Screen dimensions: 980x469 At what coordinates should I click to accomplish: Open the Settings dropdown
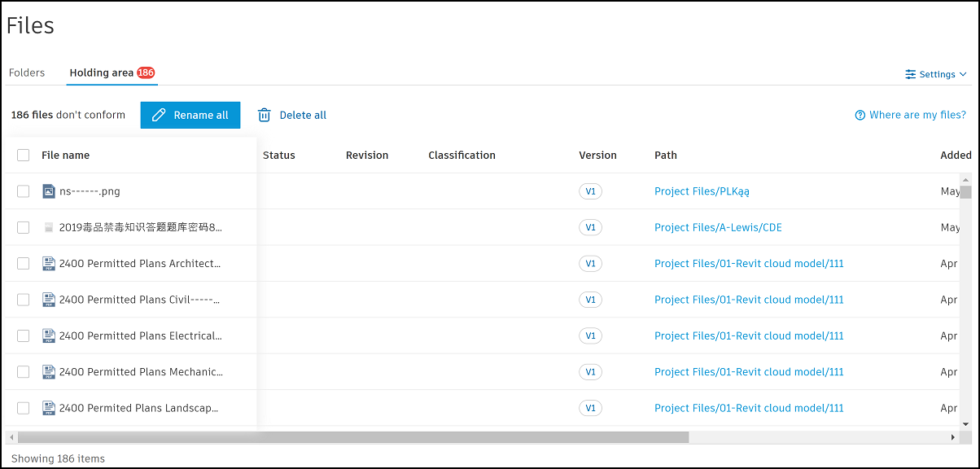pos(936,74)
